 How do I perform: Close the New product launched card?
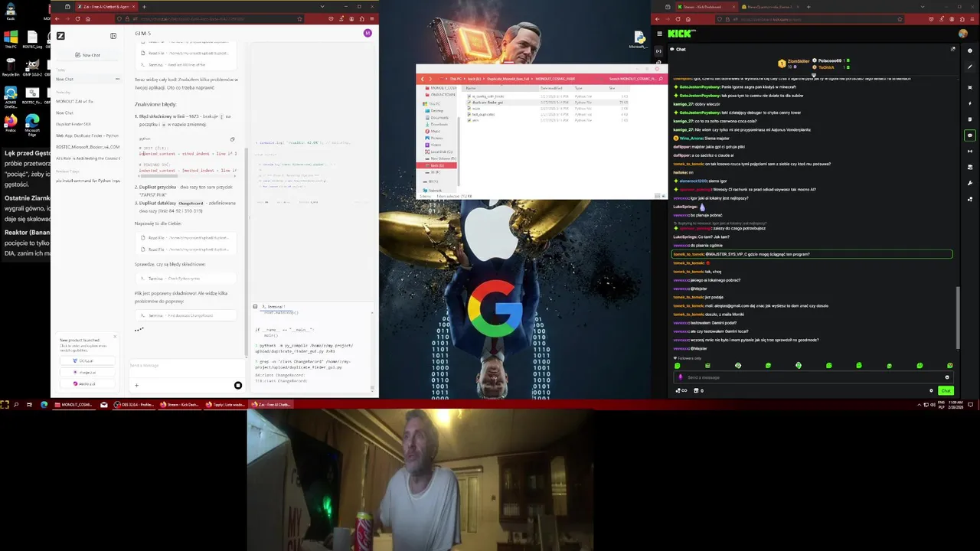(115, 336)
